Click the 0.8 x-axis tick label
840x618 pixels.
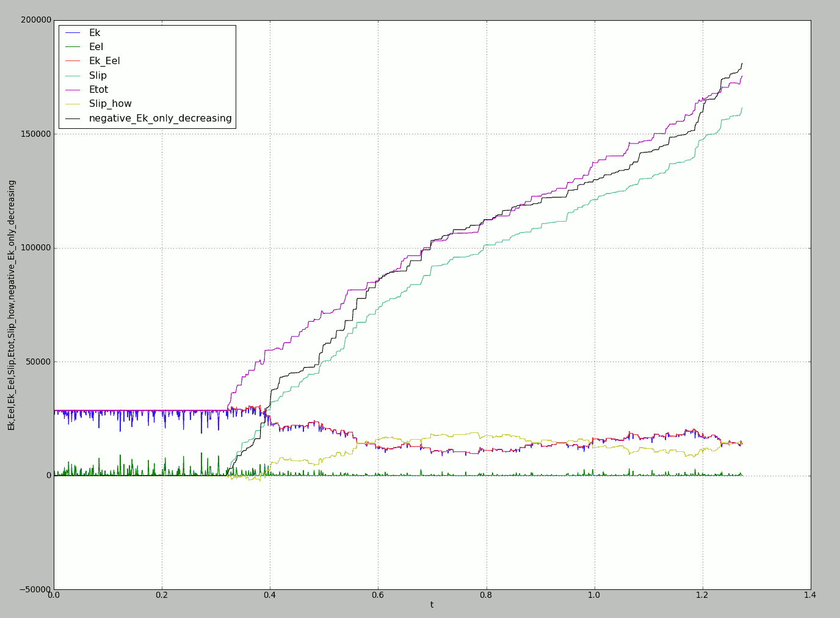(486, 595)
